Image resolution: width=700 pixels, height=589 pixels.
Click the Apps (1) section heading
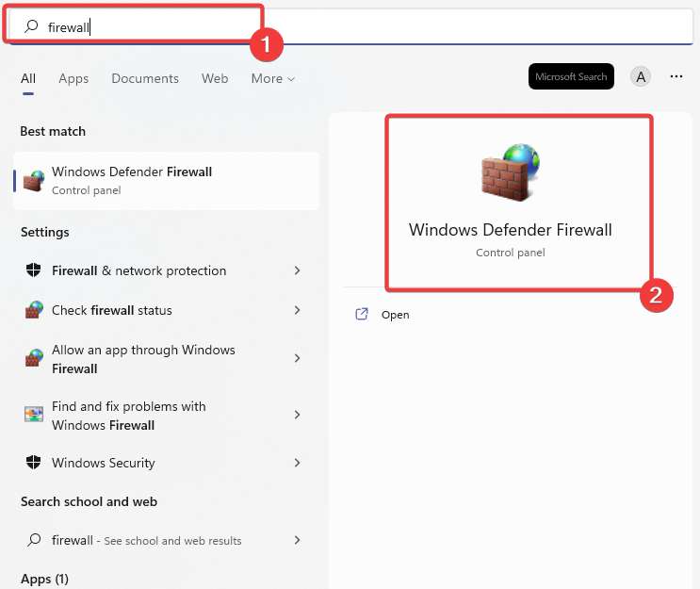click(x=44, y=580)
